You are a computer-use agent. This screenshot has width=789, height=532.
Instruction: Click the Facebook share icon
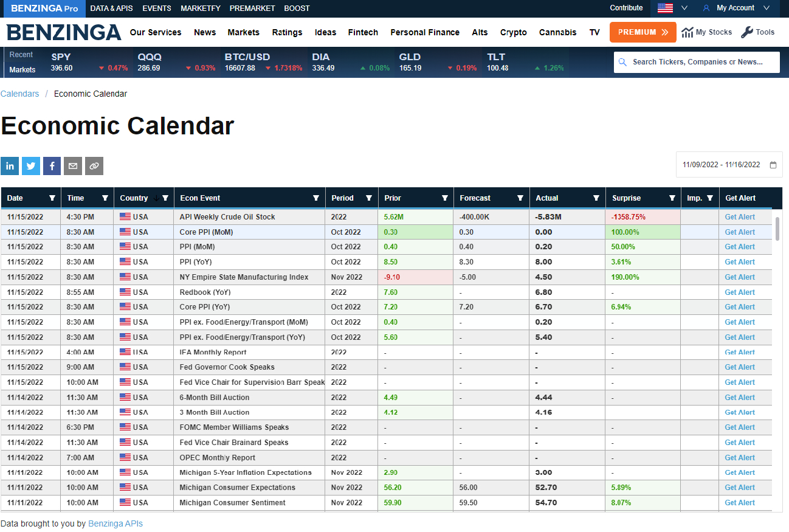52,166
